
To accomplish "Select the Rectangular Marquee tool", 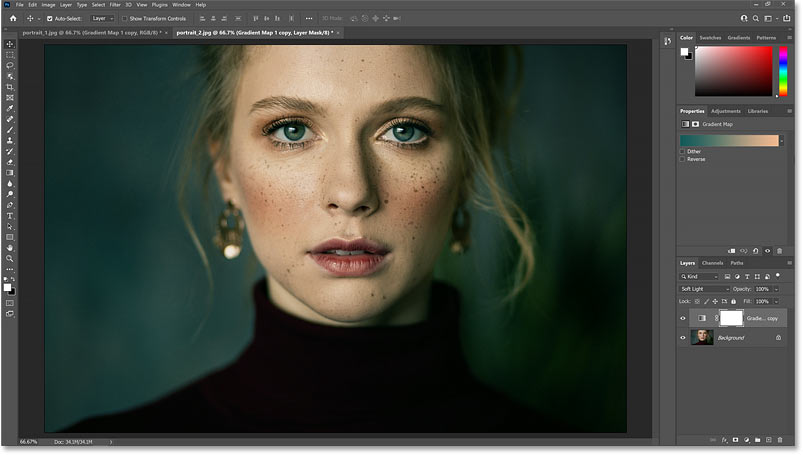I will coord(10,55).
